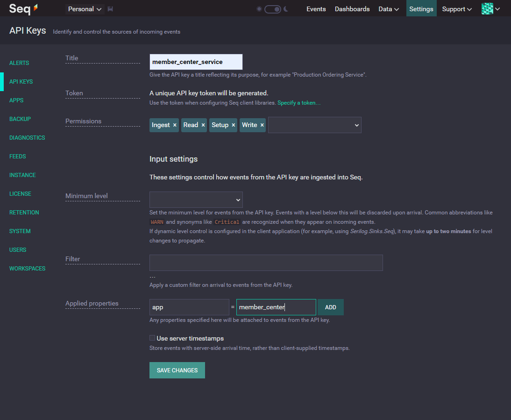Open BACKUP settings section

[x=20, y=119]
